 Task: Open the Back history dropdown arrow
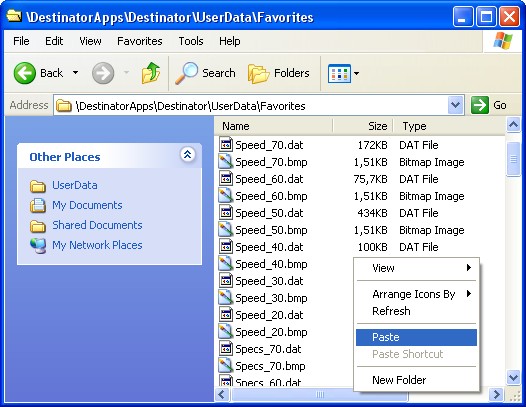75,73
